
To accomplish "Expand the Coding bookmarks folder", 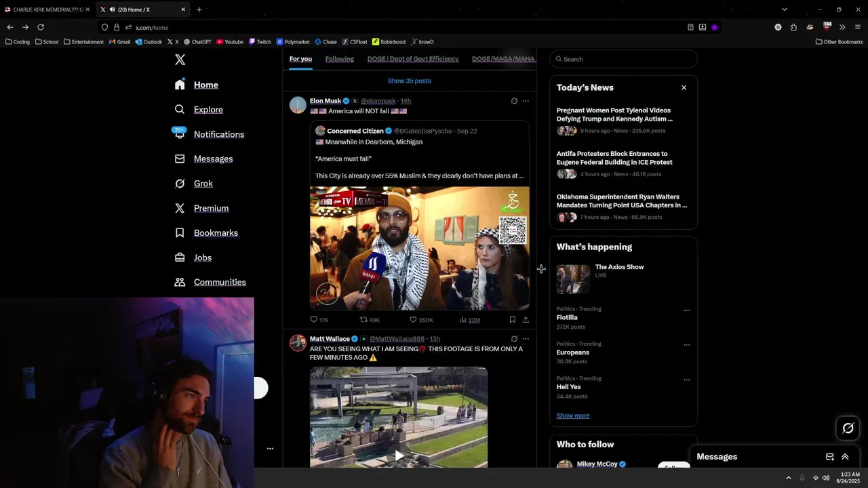I will [18, 42].
